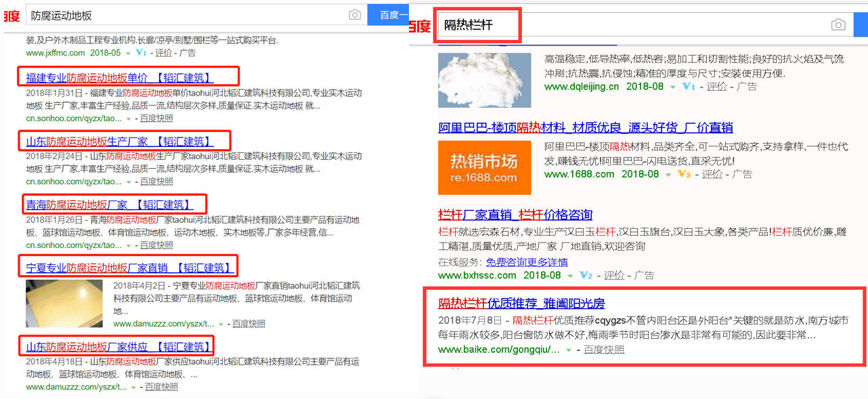
Task: Click the V1 badge beside www.dqleijing.cn
Action: pos(689,87)
